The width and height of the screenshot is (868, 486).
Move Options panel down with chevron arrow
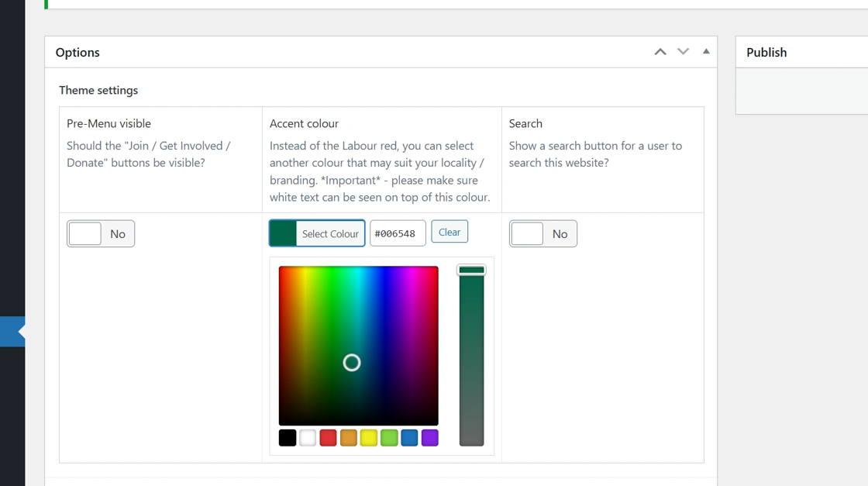coord(683,51)
